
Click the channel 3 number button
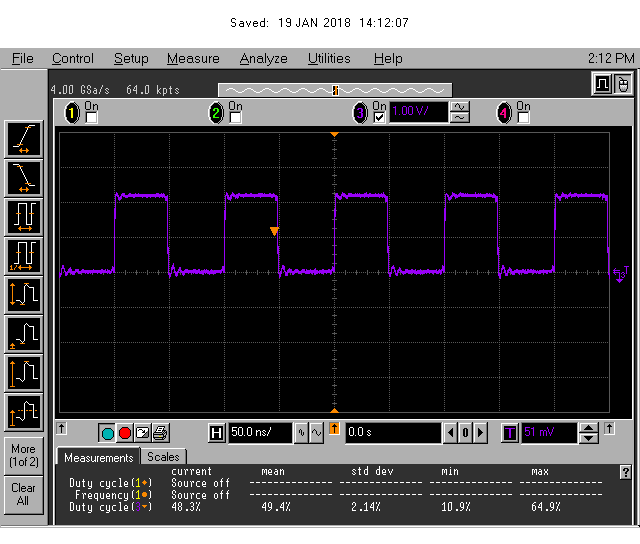click(360, 113)
